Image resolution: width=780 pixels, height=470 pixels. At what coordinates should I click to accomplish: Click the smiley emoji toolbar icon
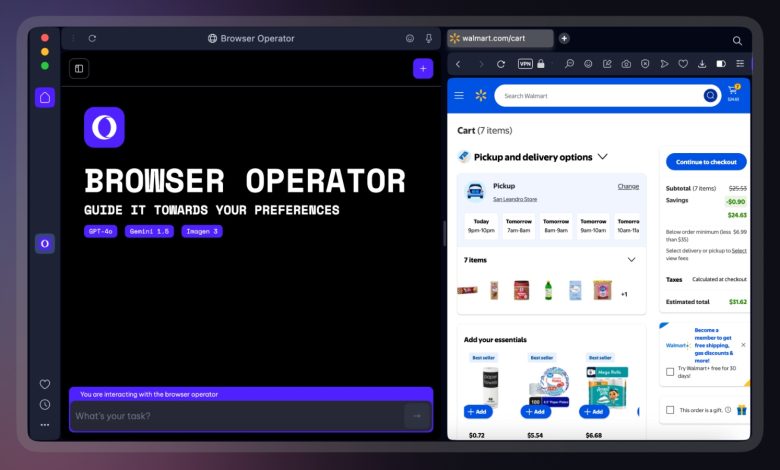coord(588,64)
